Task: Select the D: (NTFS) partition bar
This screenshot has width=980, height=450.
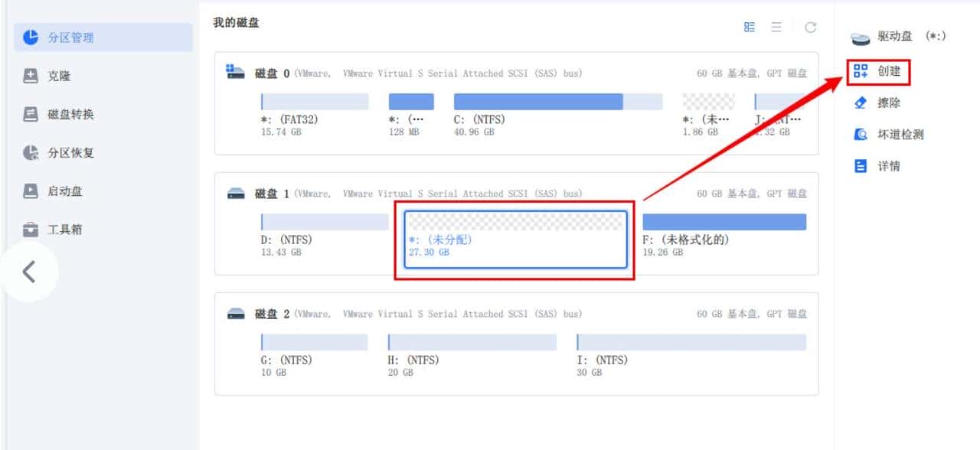Action: click(x=325, y=222)
